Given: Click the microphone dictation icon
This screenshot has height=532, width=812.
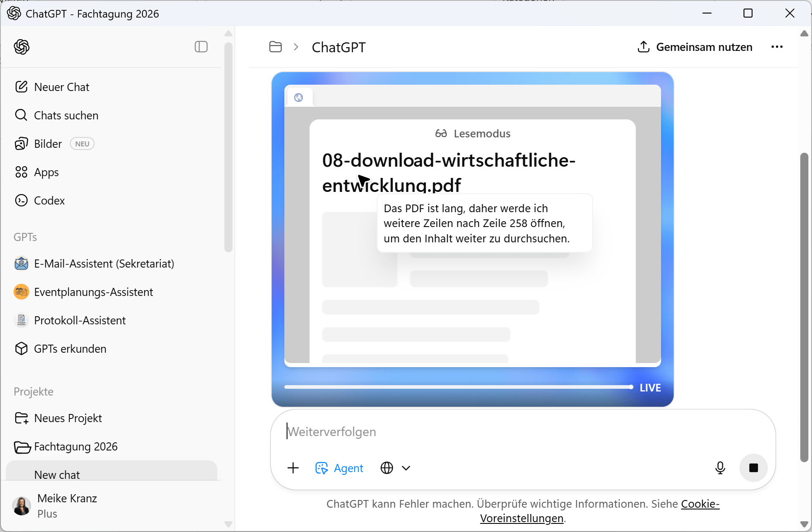Looking at the screenshot, I should tap(720, 468).
